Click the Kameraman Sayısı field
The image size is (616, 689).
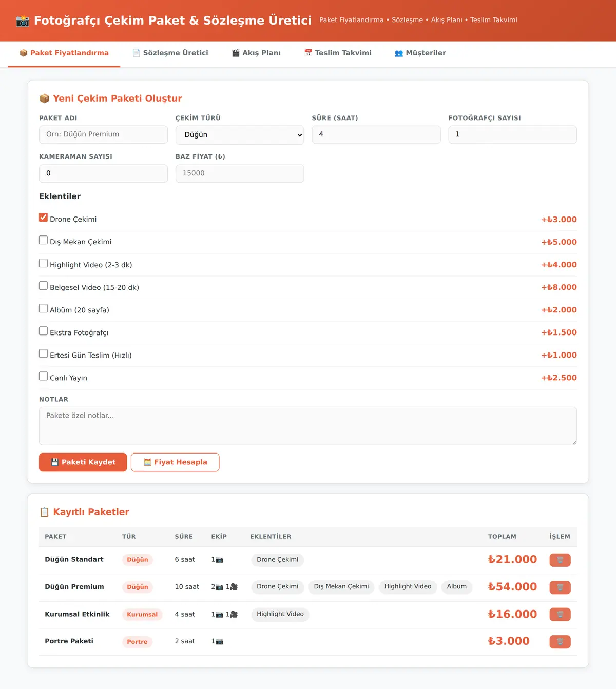103,173
